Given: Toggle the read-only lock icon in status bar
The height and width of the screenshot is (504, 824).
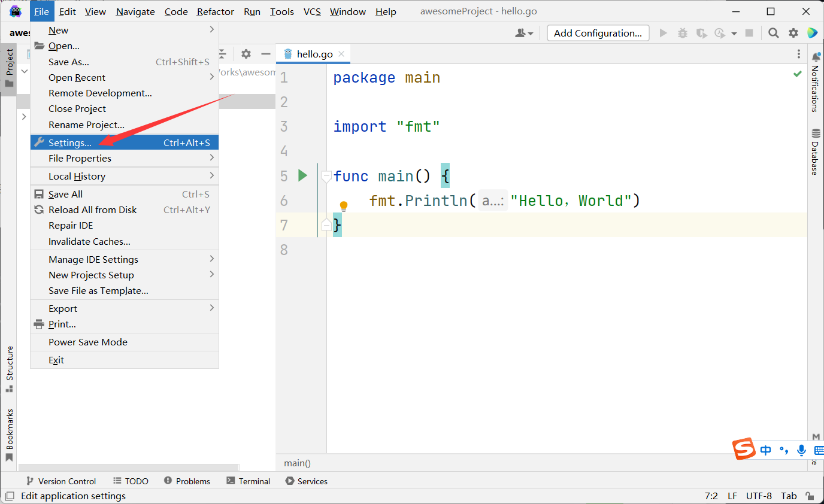Looking at the screenshot, I should pyautogui.click(x=810, y=496).
